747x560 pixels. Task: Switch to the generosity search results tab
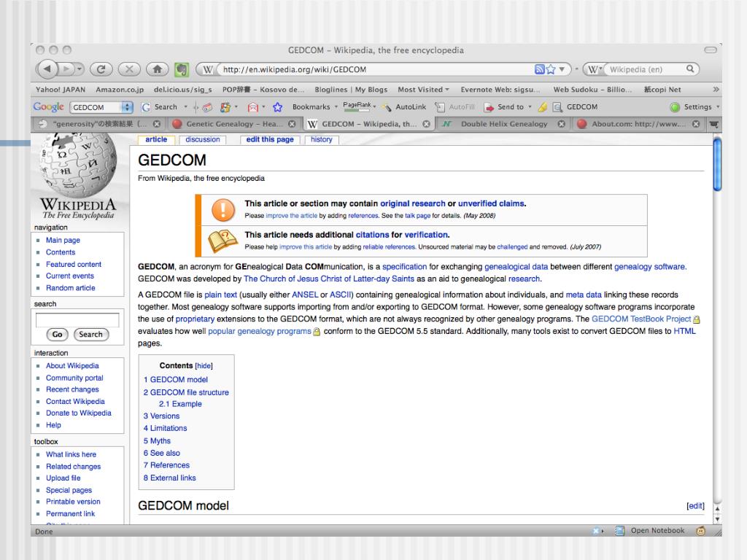point(100,124)
